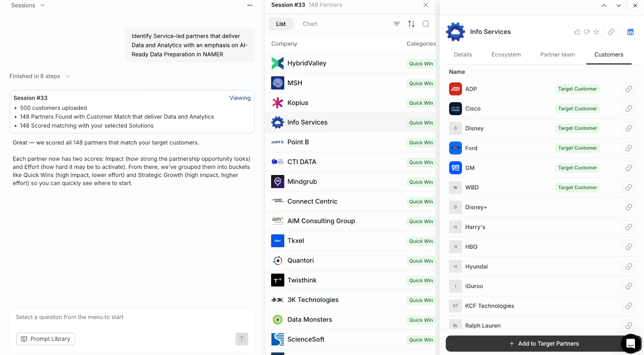Expand the Sessions dropdown
This screenshot has height=355, width=644.
pos(28,5)
